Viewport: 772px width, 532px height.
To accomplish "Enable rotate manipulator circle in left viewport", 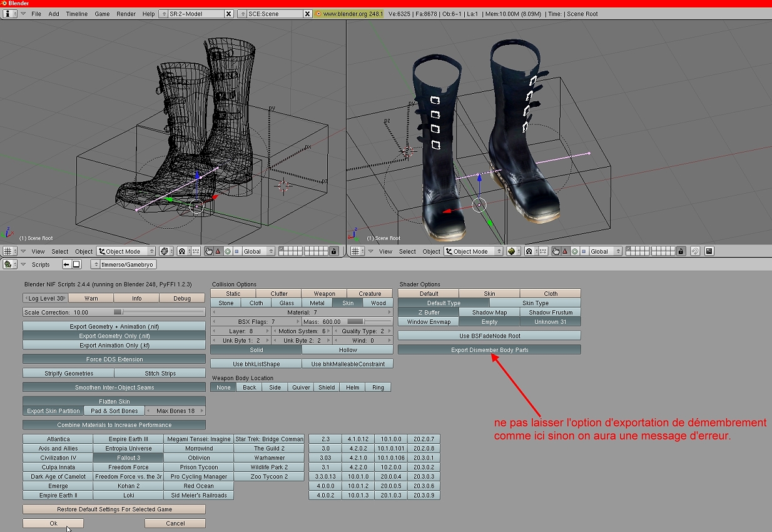I will click(x=227, y=251).
